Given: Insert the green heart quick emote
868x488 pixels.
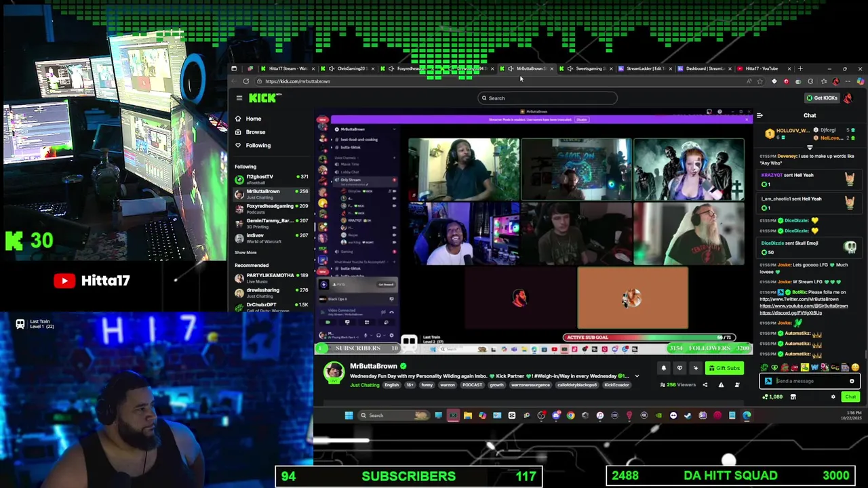Looking at the screenshot, I should (x=774, y=367).
